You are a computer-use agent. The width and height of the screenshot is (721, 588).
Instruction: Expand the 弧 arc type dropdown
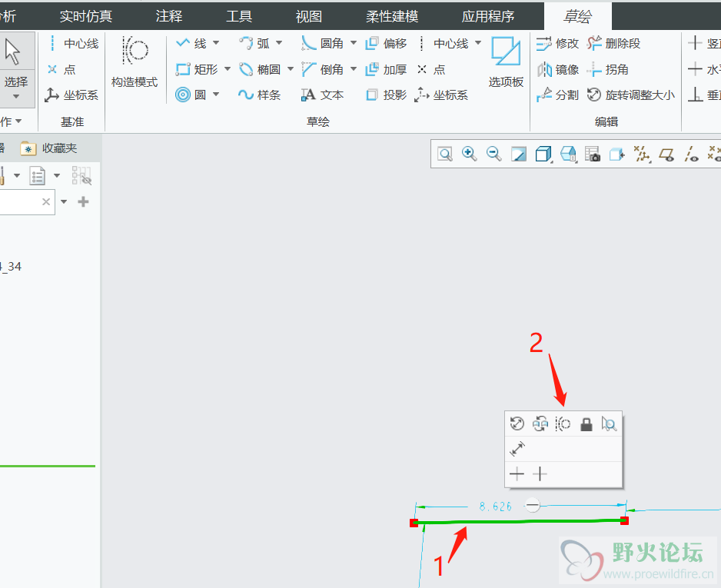(279, 43)
